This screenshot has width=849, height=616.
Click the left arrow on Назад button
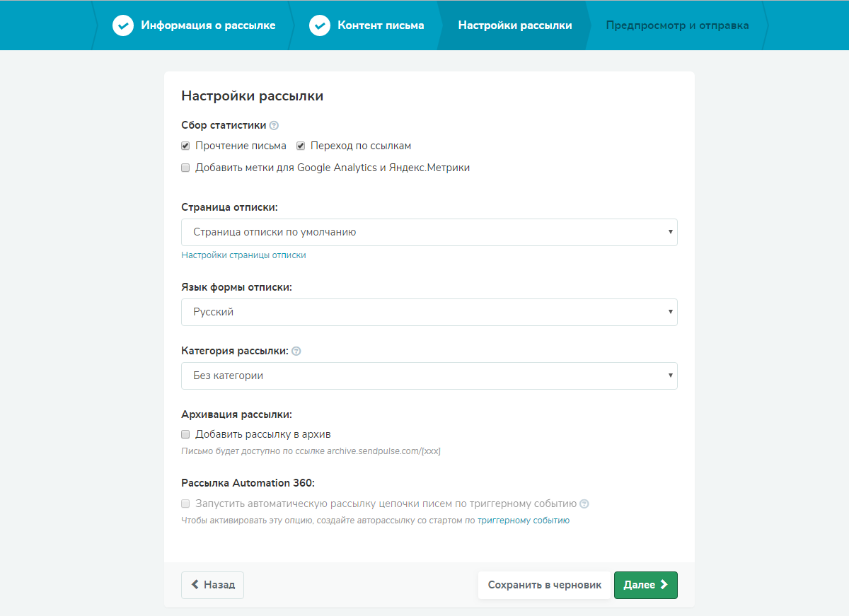[195, 585]
